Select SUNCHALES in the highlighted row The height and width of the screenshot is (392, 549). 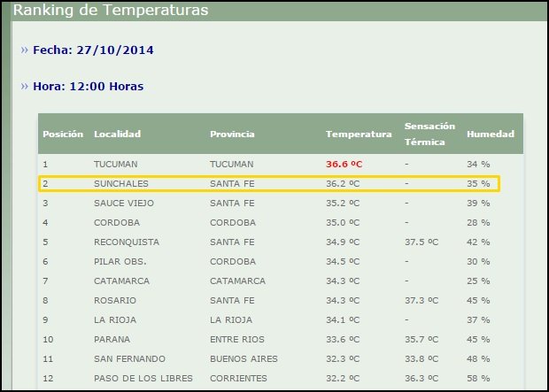121,184
